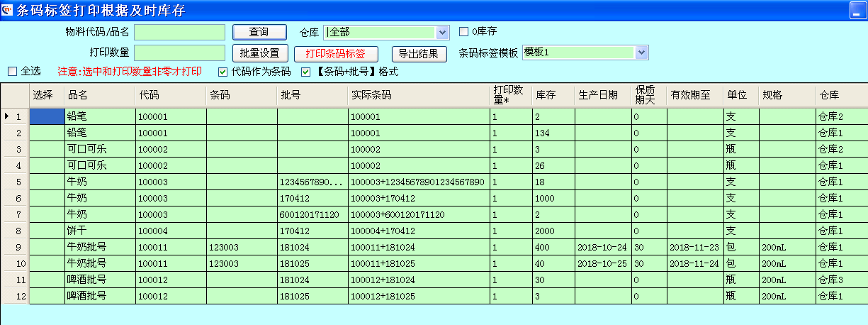Uncheck the 【条码+批号】格式 checkbox
Screen dimensions: 868x325
point(306,71)
